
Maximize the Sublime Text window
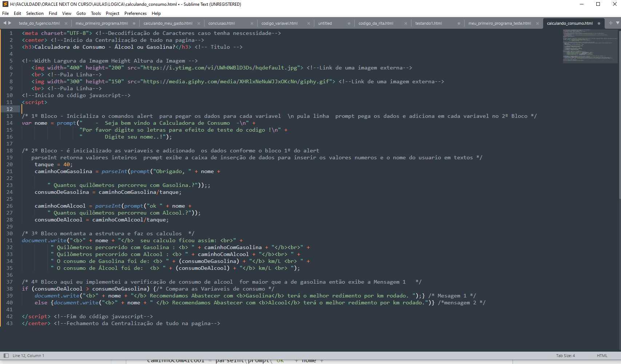pyautogui.click(x=598, y=4)
